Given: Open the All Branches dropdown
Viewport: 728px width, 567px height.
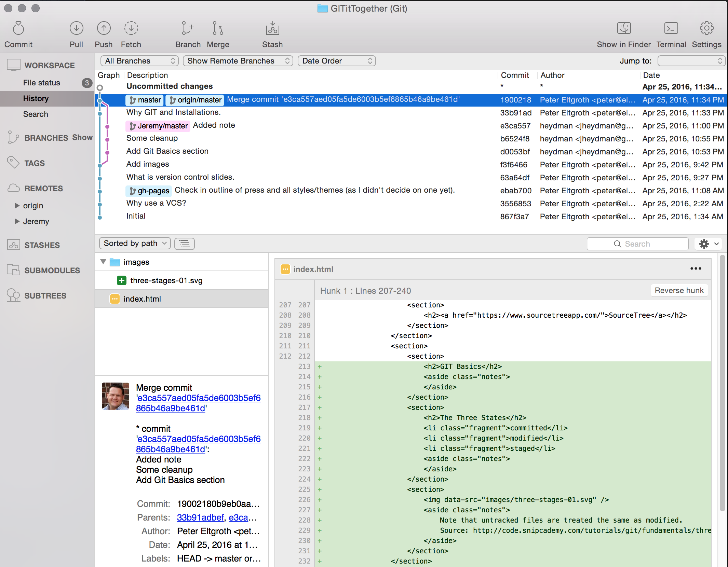Looking at the screenshot, I should click(139, 61).
